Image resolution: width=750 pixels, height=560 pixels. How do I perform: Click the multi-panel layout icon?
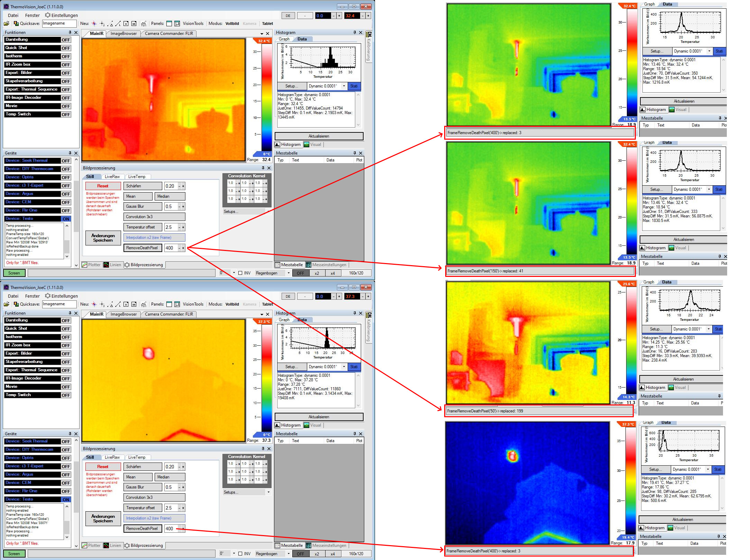177,24
